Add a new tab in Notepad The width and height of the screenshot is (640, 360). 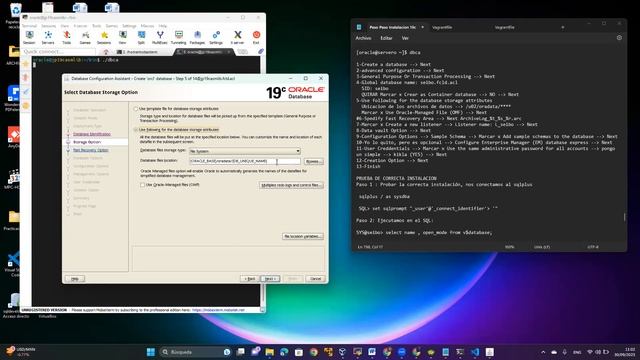562,27
